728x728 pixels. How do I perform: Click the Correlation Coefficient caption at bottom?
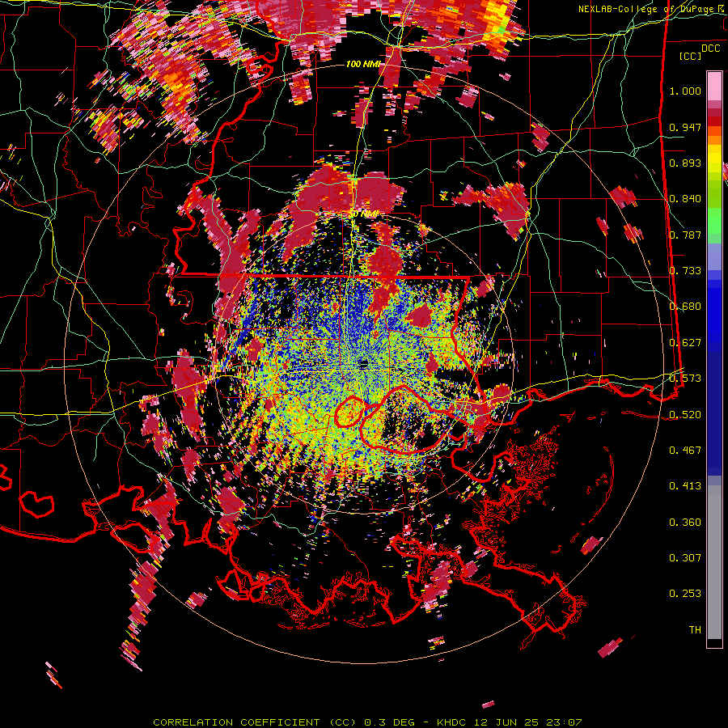click(367, 722)
